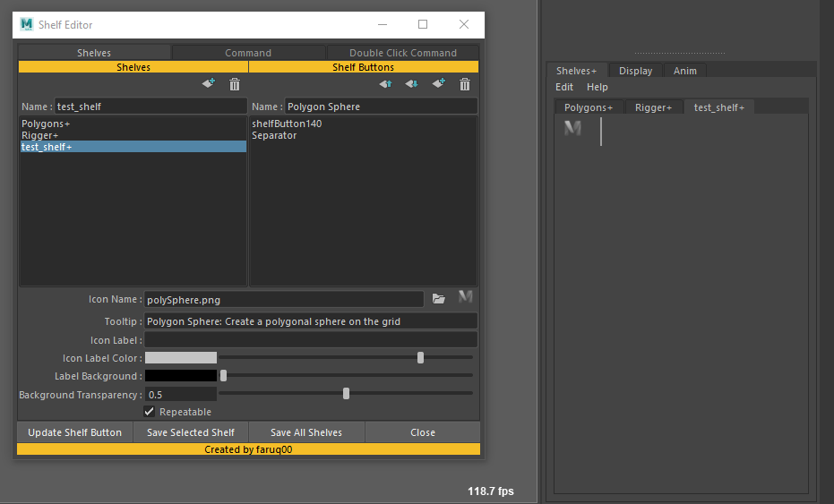
Task: Switch to the Anim tab
Action: [684, 71]
